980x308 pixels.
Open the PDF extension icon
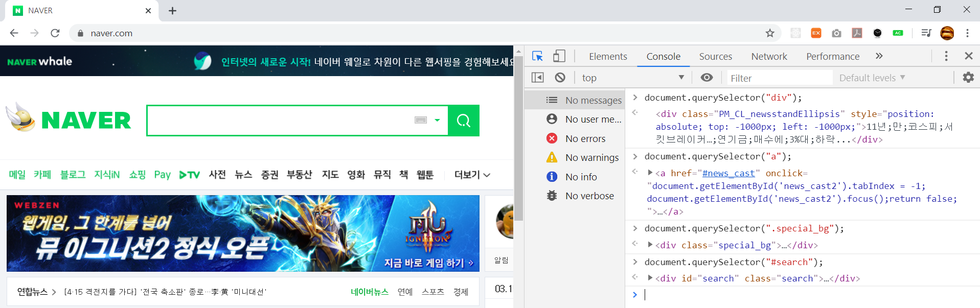(857, 33)
